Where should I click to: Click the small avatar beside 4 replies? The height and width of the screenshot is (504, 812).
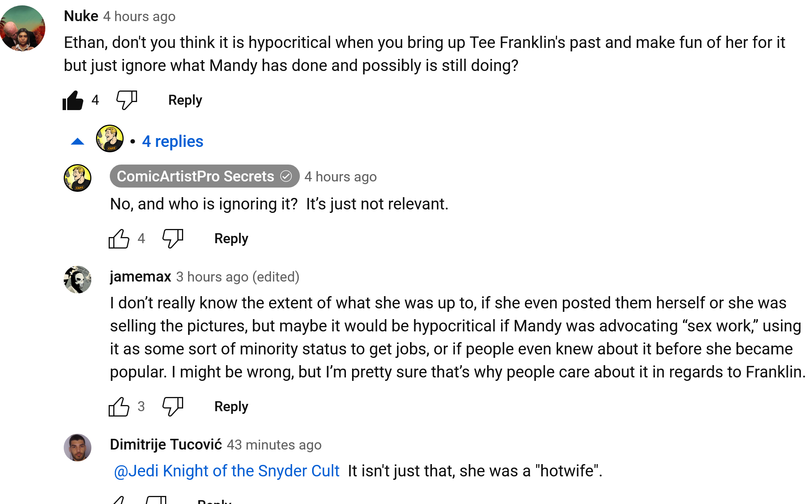pyautogui.click(x=110, y=138)
